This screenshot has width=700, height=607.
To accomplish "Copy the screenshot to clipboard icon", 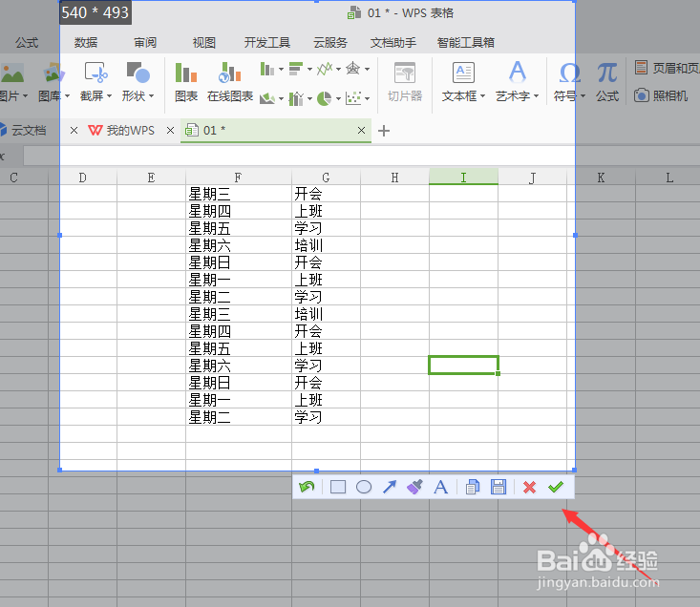I will (473, 487).
